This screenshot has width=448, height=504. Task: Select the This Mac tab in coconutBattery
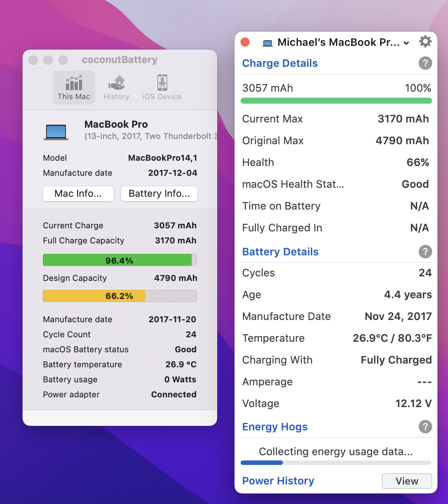[x=74, y=88]
